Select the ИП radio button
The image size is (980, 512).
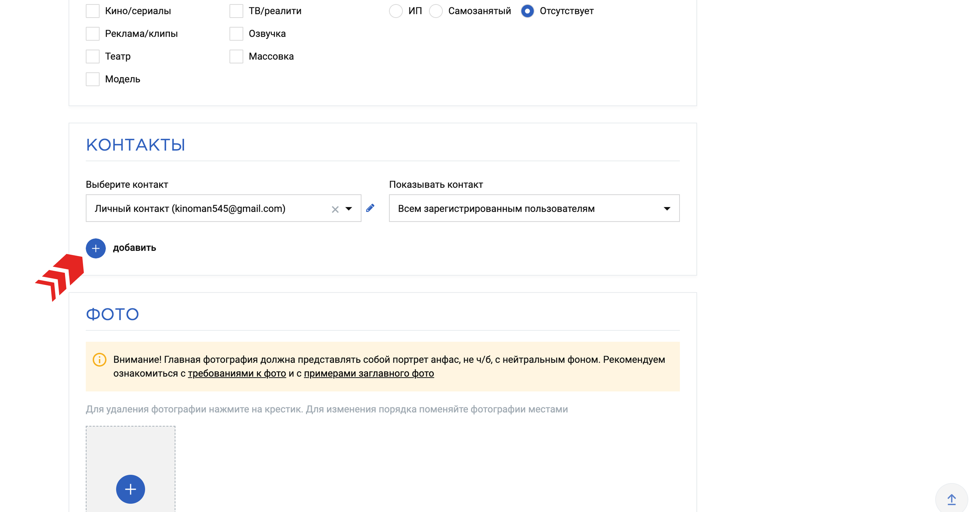tap(396, 11)
